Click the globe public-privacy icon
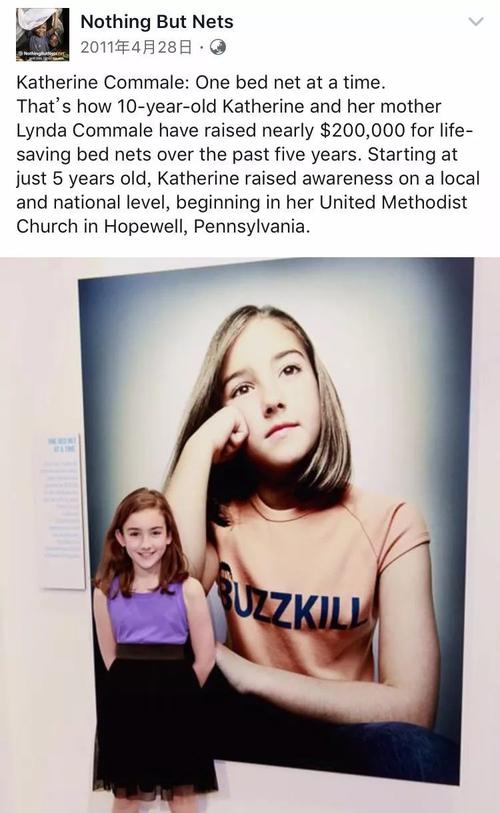Screen dimensions: 500x813 pos(218,48)
